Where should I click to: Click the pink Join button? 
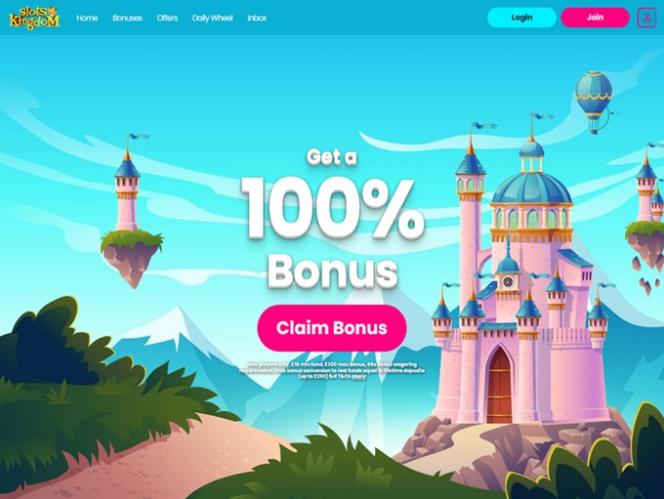coord(595,17)
